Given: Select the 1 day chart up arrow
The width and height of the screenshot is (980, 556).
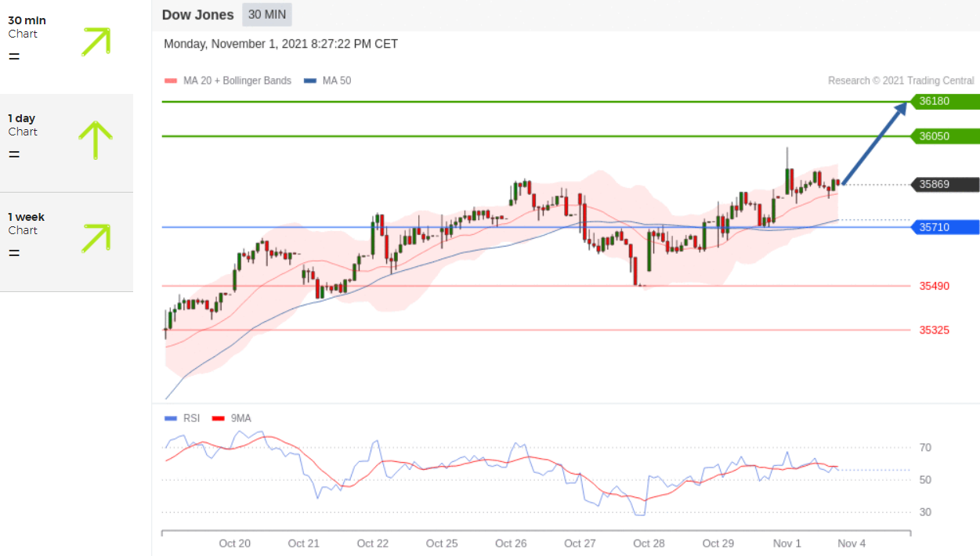Looking at the screenshot, I should [96, 140].
